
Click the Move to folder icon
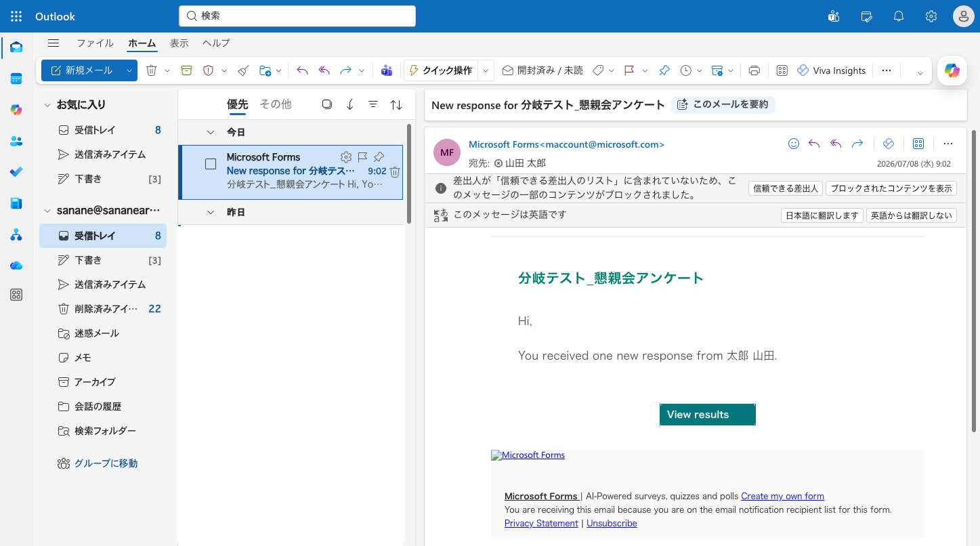[x=265, y=70]
